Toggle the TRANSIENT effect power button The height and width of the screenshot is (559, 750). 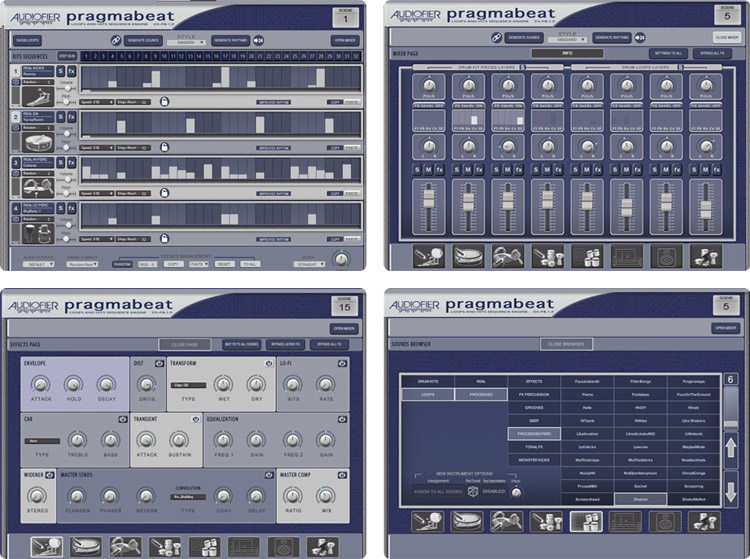click(196, 419)
